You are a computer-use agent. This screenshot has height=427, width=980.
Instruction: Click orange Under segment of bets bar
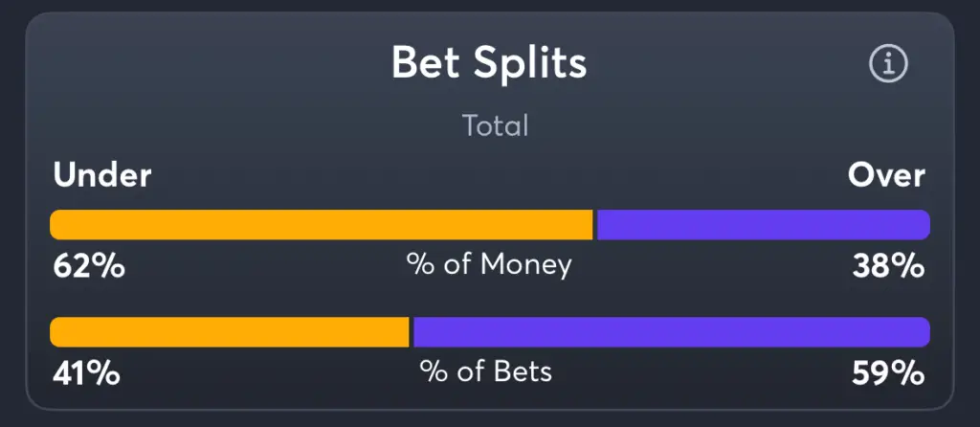click(x=230, y=332)
